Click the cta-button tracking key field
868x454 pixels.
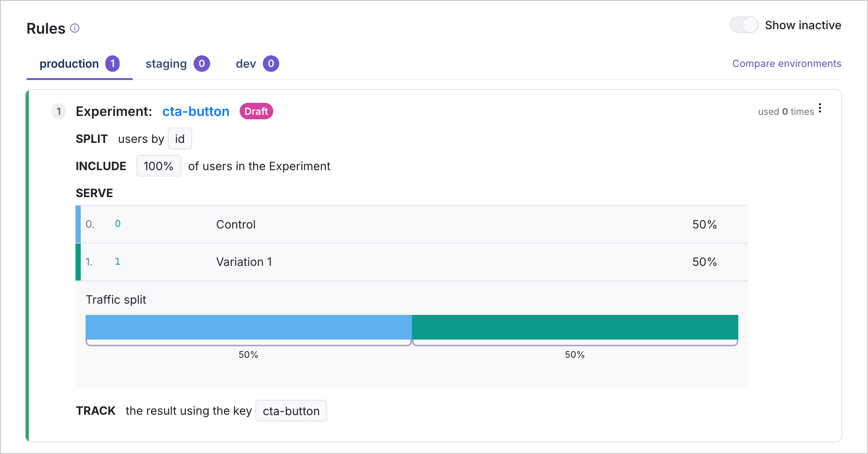coord(291,411)
